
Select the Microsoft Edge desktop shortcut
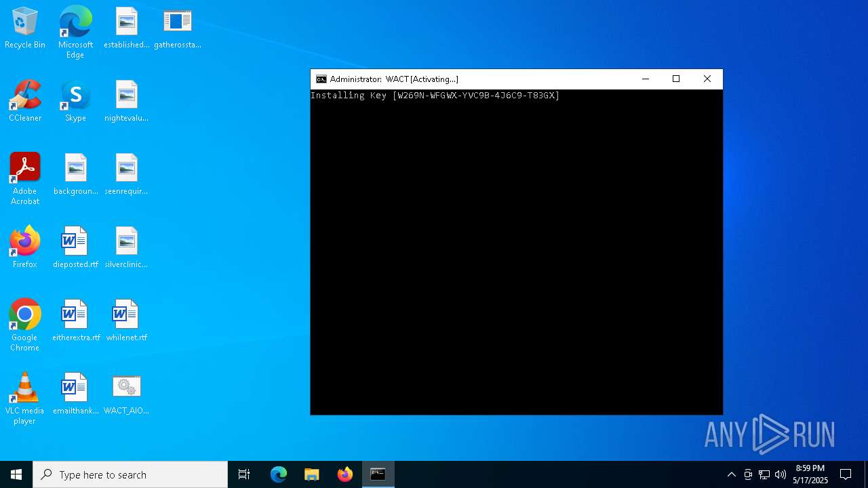75,33
